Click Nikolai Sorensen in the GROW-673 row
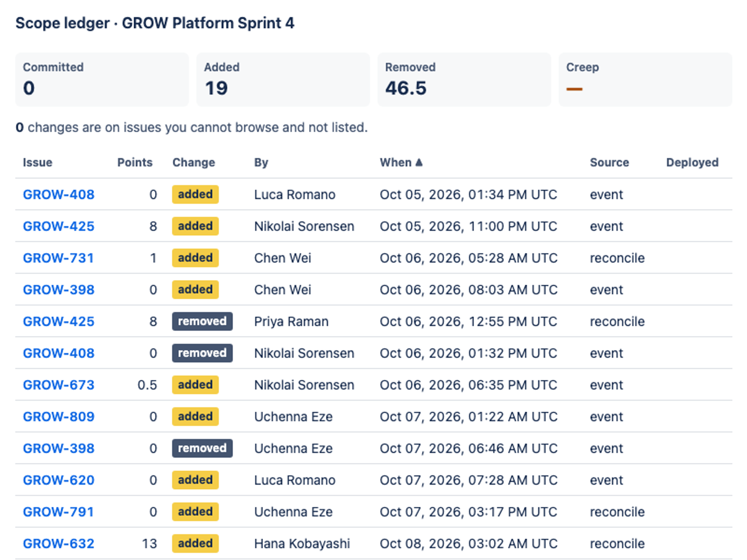Viewport: 747px width, 560px height. (x=304, y=385)
